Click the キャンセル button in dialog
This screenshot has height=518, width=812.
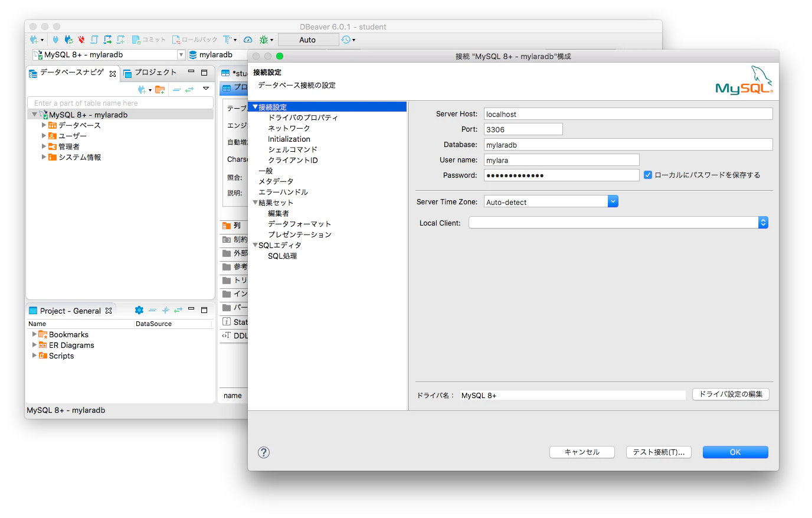tap(582, 452)
